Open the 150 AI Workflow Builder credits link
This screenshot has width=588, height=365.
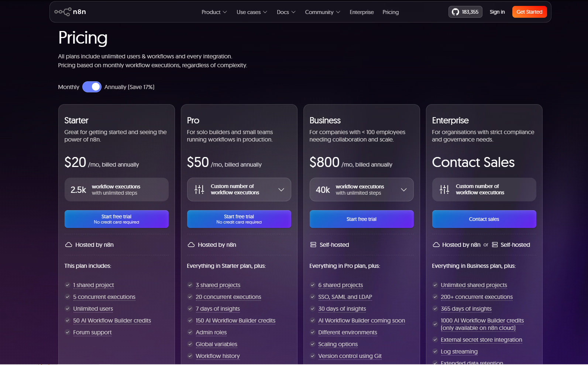coord(235,320)
